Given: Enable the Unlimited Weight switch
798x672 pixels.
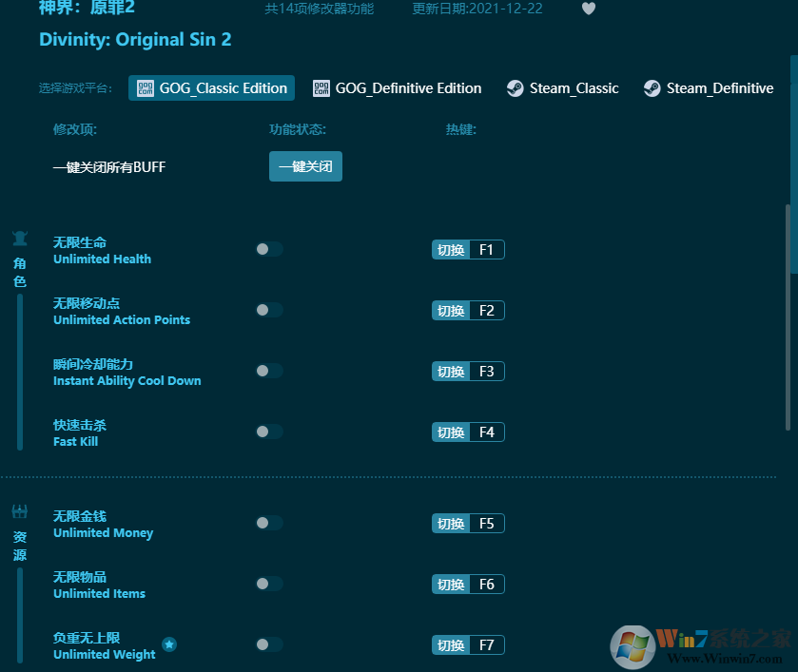Looking at the screenshot, I should pyautogui.click(x=269, y=645).
